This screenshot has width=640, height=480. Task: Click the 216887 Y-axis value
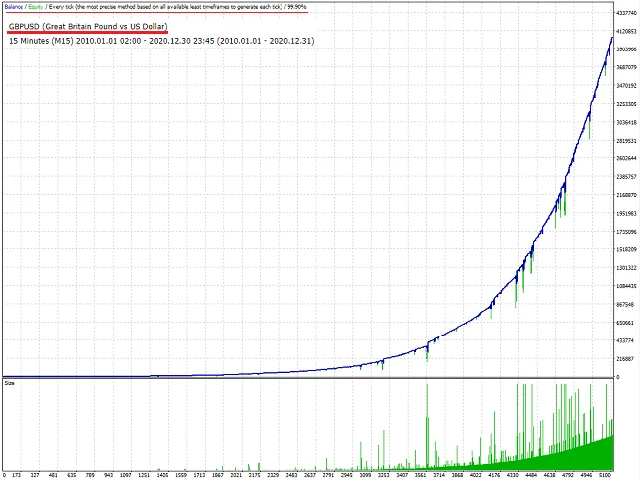coord(627,359)
